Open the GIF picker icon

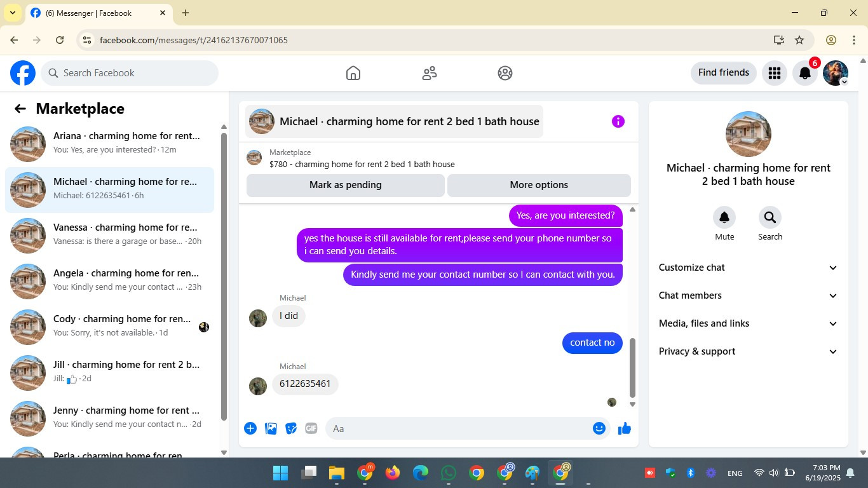pyautogui.click(x=311, y=428)
